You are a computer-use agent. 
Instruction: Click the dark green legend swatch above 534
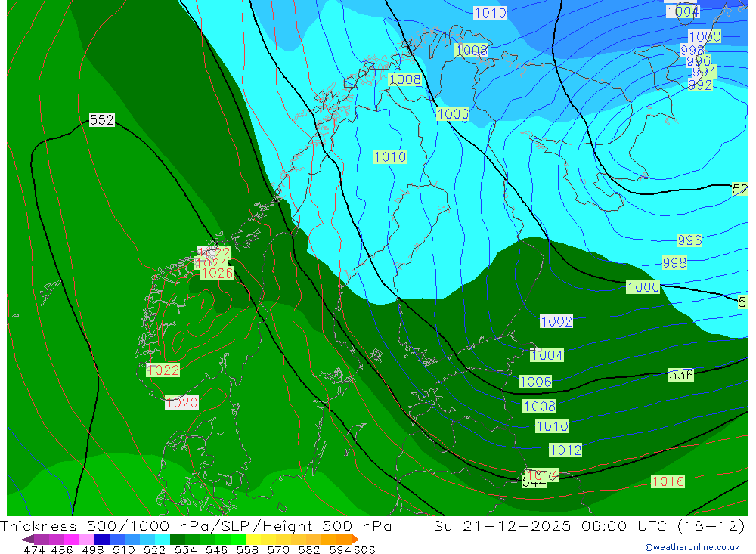[x=178, y=539]
